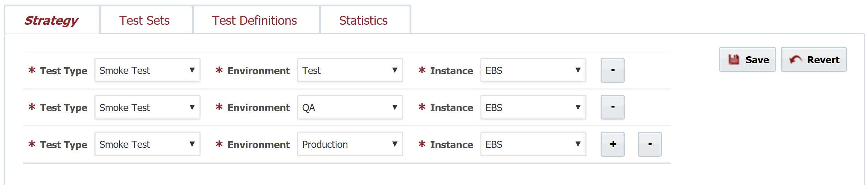Click the Revert arrow icon
This screenshot has height=185, width=868.
795,59
